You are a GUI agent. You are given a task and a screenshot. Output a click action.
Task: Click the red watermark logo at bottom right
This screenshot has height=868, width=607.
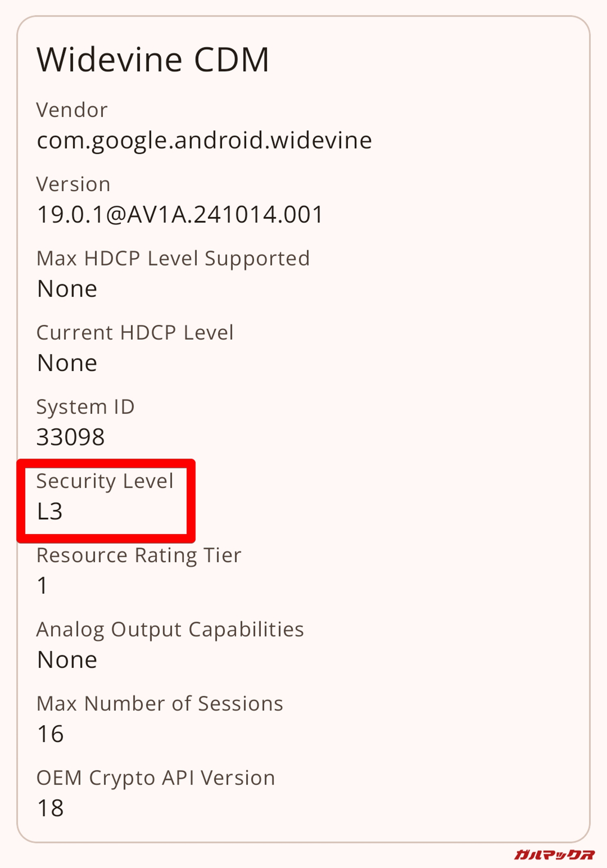pos(554,855)
